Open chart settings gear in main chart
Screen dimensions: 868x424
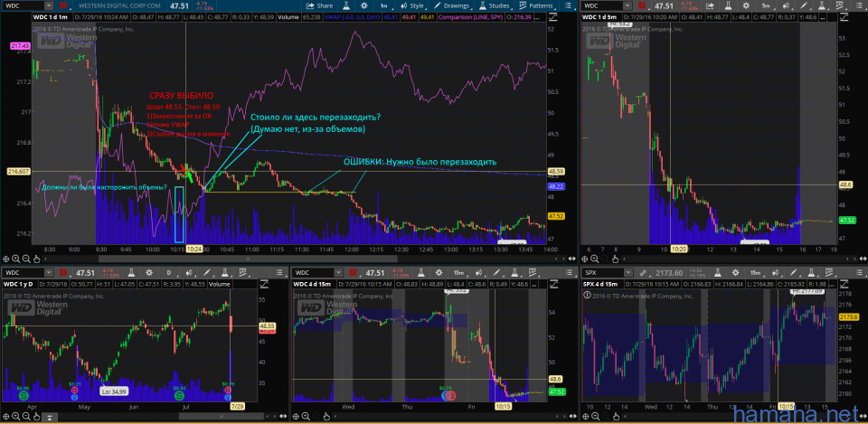[x=363, y=6]
